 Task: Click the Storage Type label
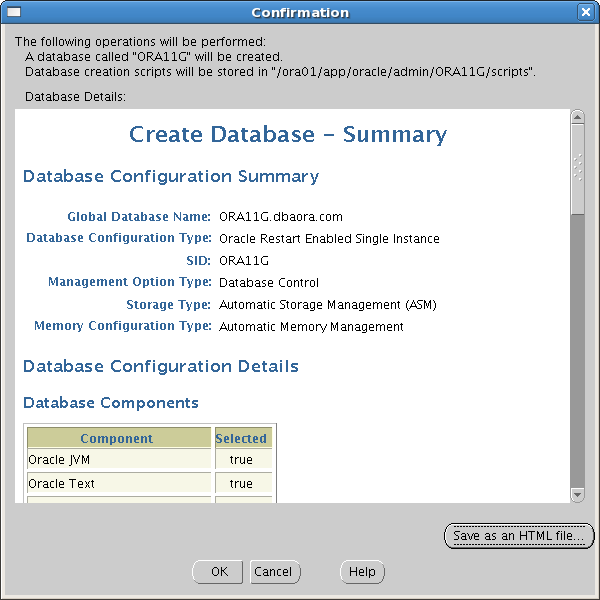[x=168, y=305]
